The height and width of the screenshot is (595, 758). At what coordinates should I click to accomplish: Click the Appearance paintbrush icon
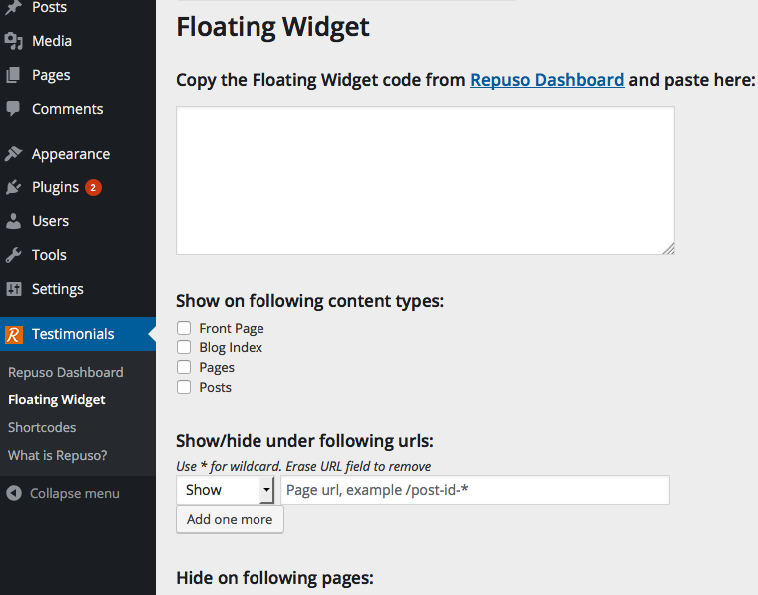(14, 154)
